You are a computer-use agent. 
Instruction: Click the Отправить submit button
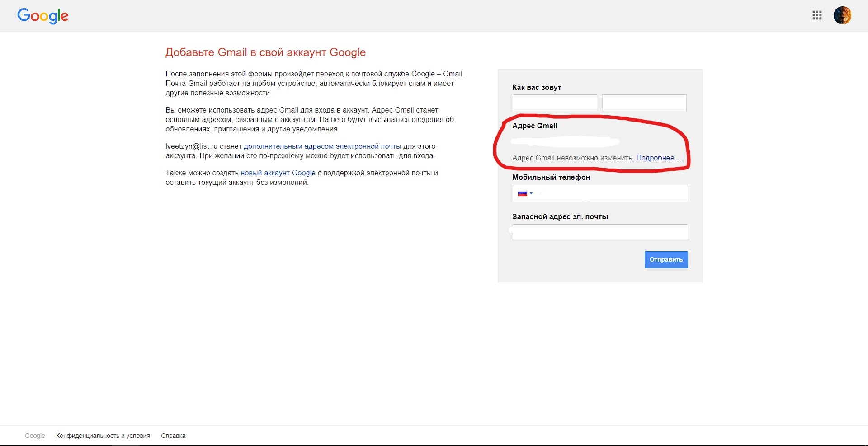pos(666,259)
